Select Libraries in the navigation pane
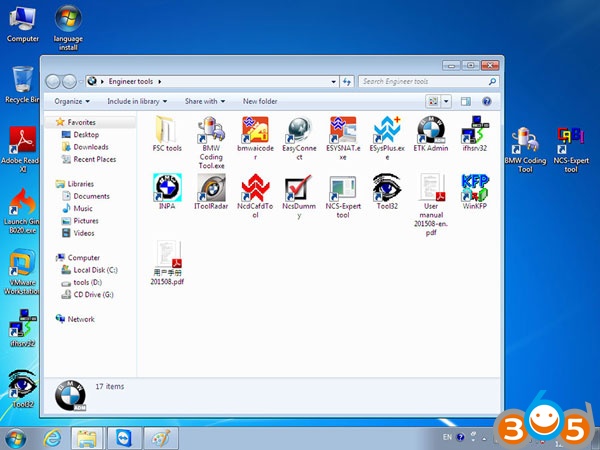This screenshot has height=450, width=600. point(80,184)
